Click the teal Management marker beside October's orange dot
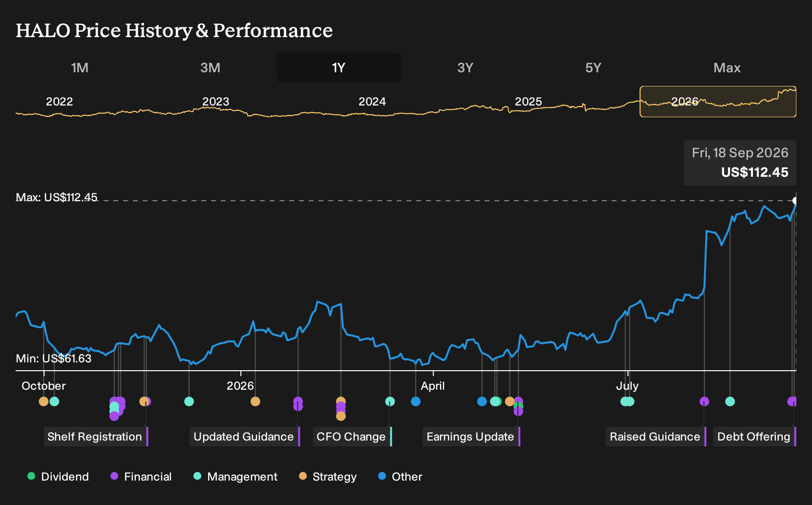 pyautogui.click(x=54, y=401)
